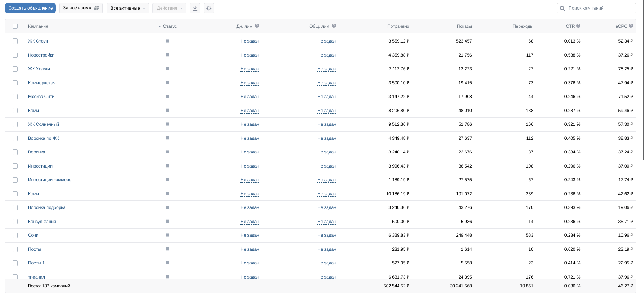Sort table by Потрачено column

click(398, 26)
